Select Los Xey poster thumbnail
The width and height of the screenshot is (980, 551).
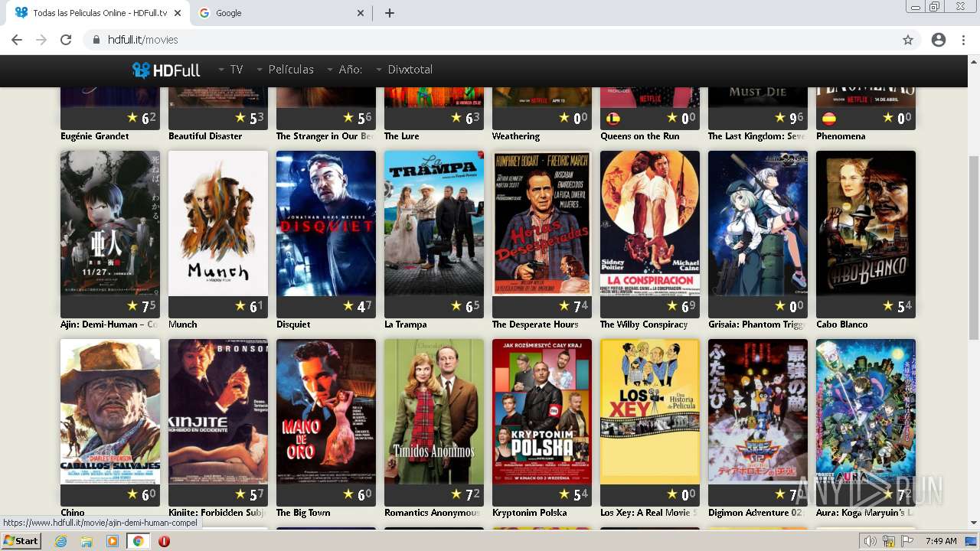coord(650,412)
